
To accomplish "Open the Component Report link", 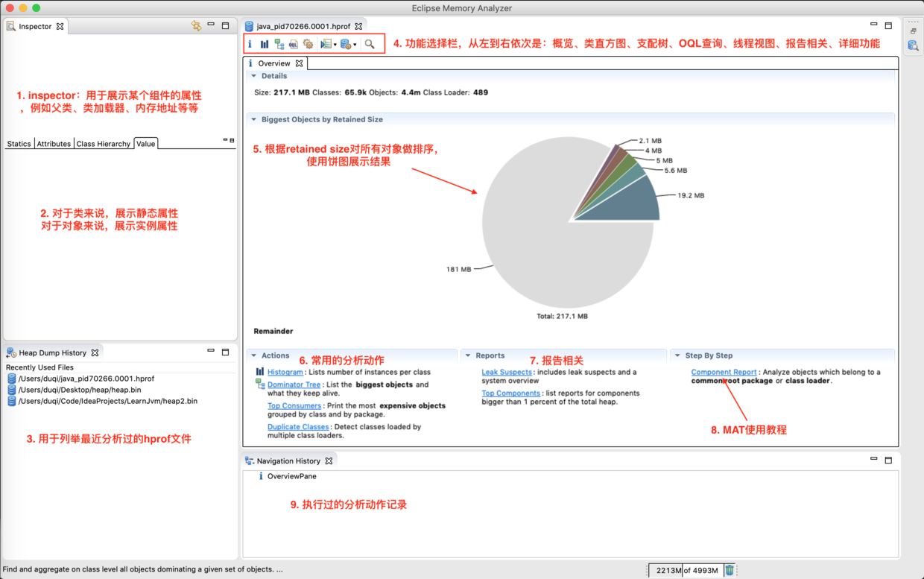I will (724, 372).
